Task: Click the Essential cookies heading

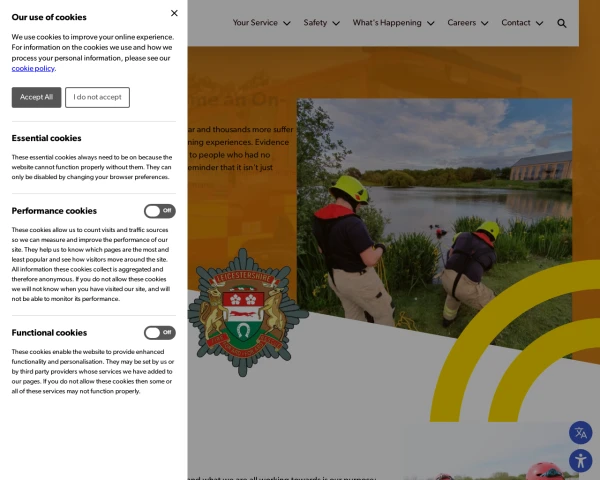Action: (46, 138)
